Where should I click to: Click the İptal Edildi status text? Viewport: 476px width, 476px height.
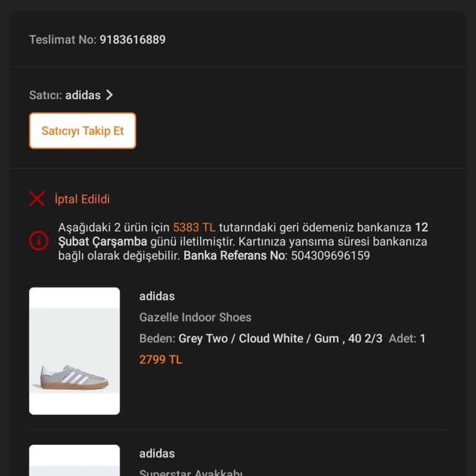tap(82, 200)
